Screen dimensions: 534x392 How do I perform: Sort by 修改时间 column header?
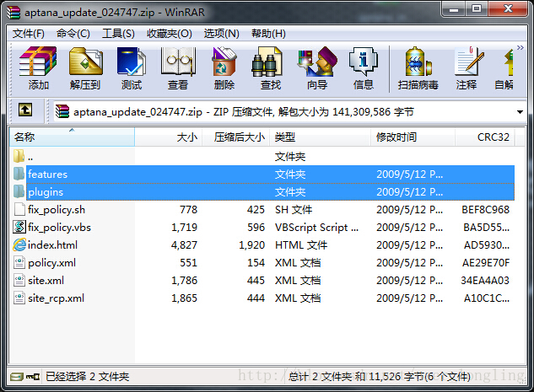coord(413,137)
